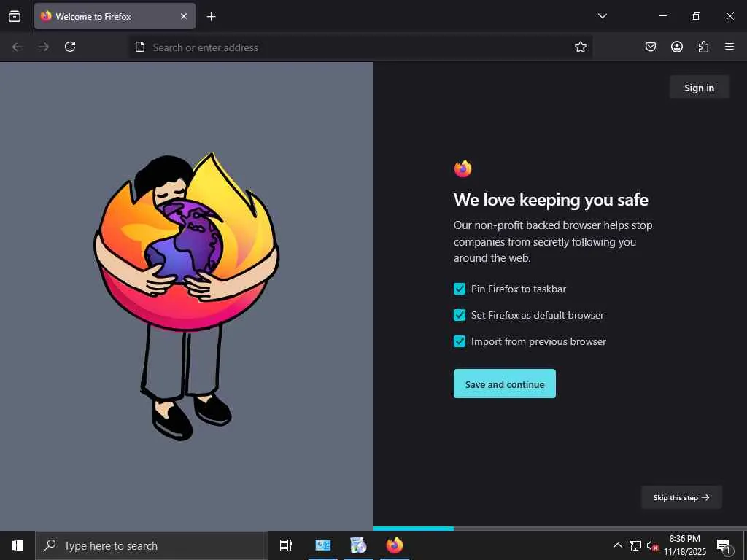Uncheck Pin Firefox to taskbar
The width and height of the screenshot is (747, 560).
pos(460,289)
